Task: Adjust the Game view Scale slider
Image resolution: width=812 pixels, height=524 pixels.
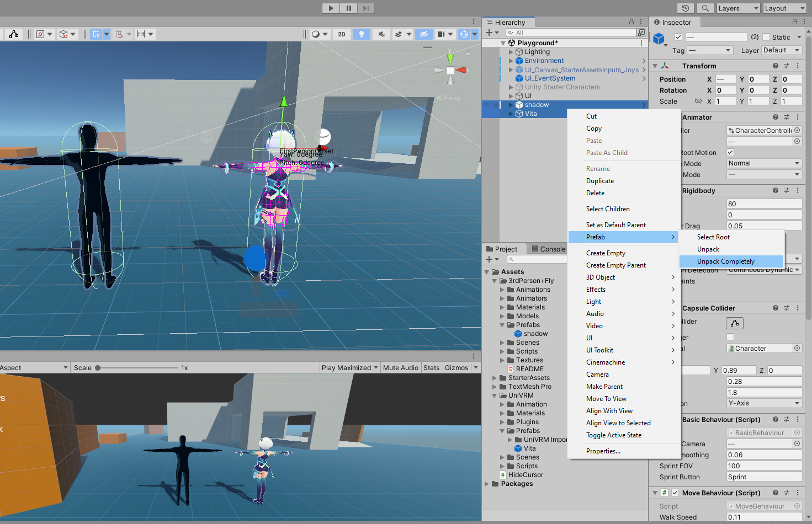Action: [x=138, y=368]
